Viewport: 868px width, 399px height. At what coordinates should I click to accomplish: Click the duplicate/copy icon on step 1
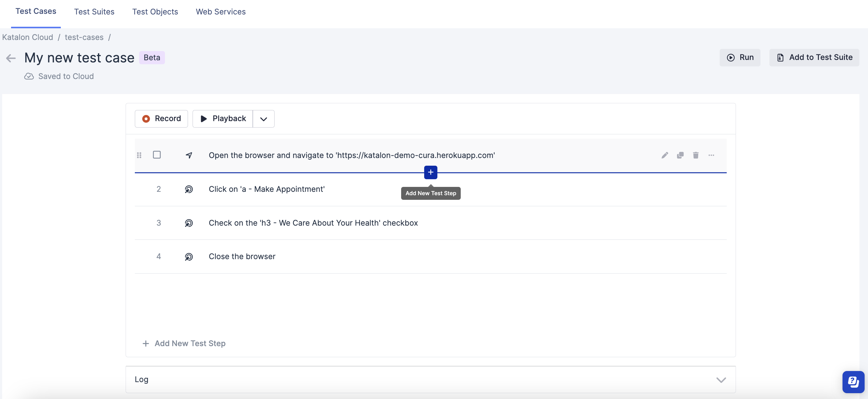[680, 155]
